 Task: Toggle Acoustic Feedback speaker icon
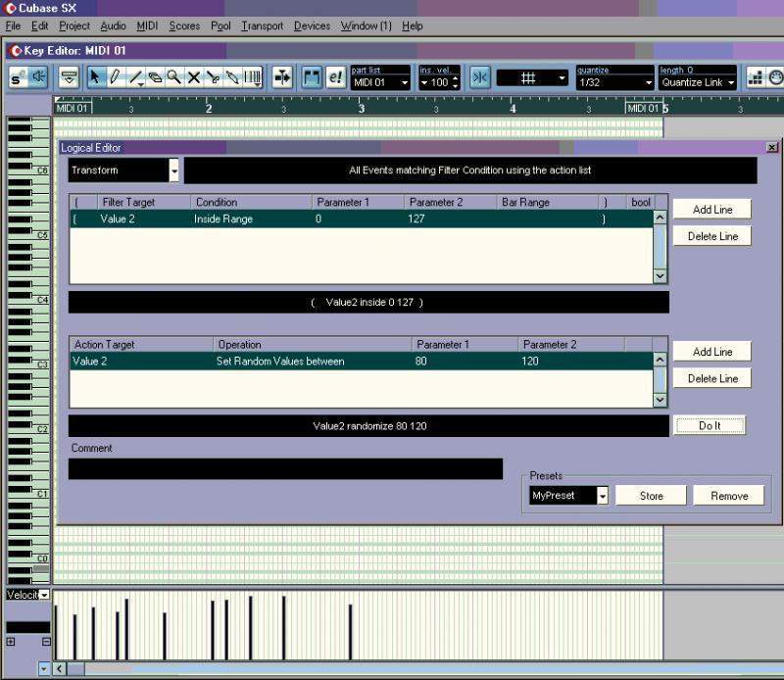pos(38,77)
